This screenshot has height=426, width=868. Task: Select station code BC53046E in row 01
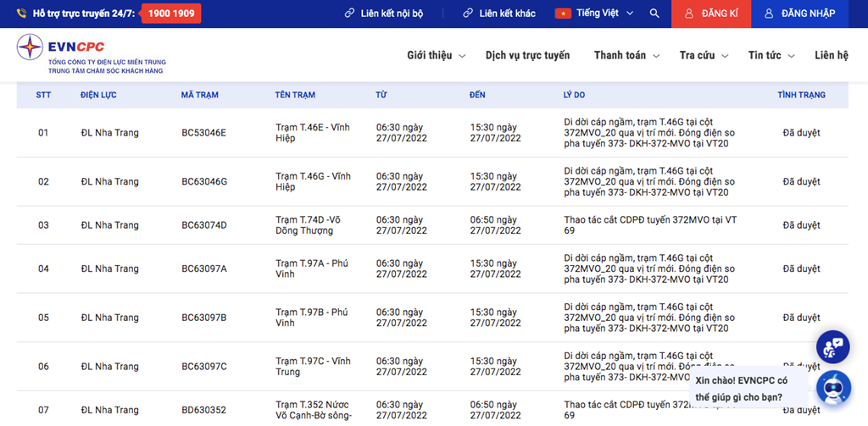tap(203, 133)
